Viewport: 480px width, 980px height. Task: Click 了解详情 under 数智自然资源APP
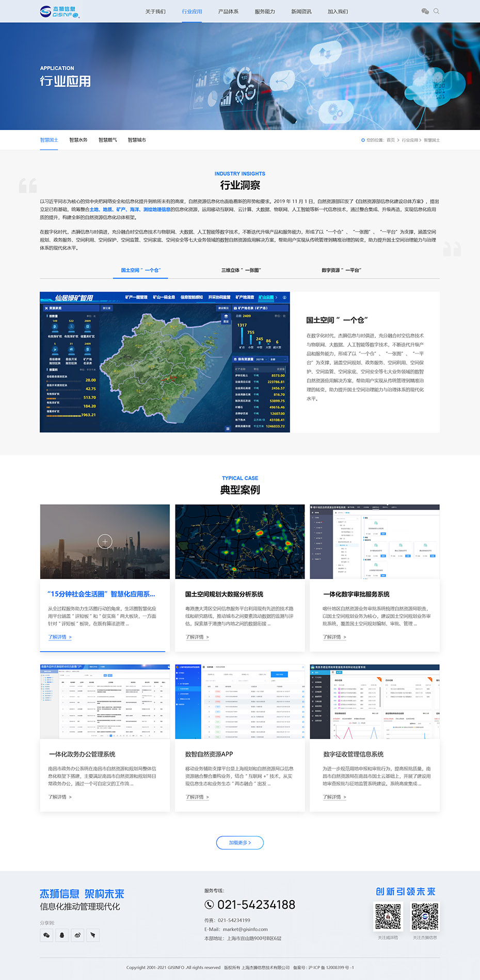[197, 797]
